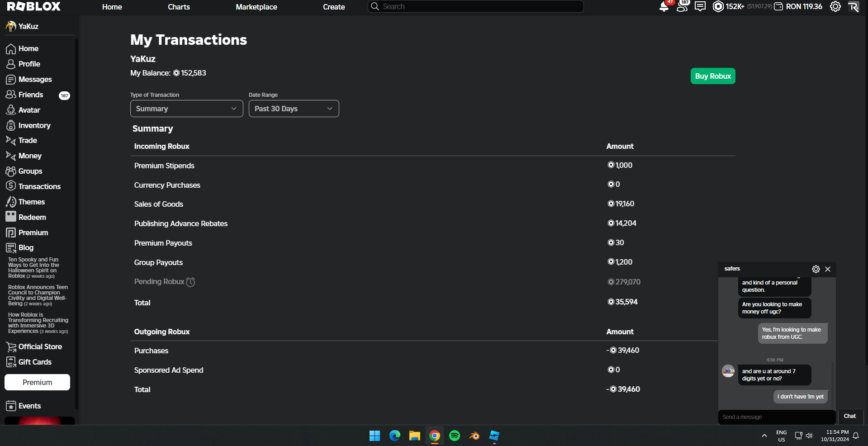Viewport: 868px width, 446px height.
Task: Open Roblox Studio from the taskbar
Action: tap(494, 436)
